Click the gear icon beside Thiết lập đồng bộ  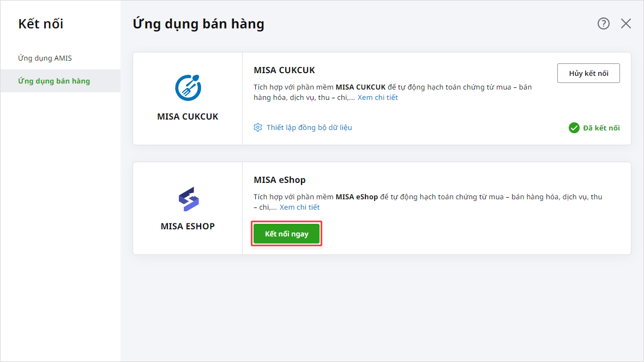258,128
